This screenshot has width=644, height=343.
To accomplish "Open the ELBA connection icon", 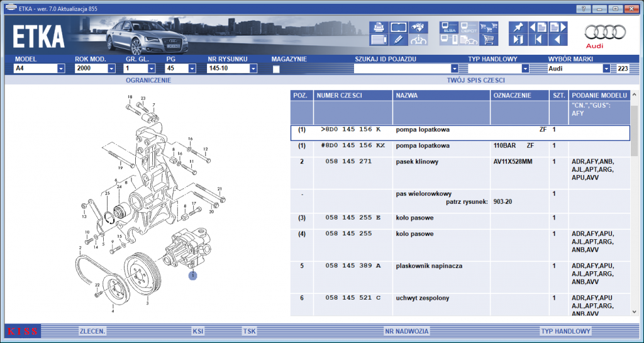I will (x=448, y=28).
